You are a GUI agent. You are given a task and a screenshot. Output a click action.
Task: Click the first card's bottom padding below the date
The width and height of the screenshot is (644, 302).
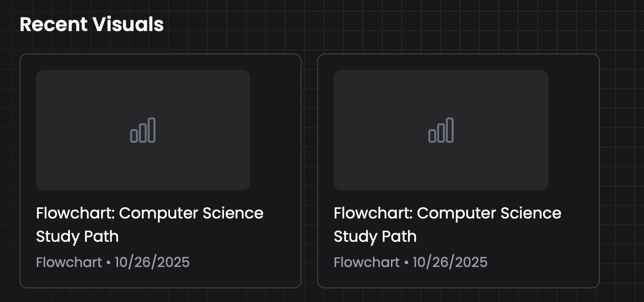pyautogui.click(x=160, y=279)
